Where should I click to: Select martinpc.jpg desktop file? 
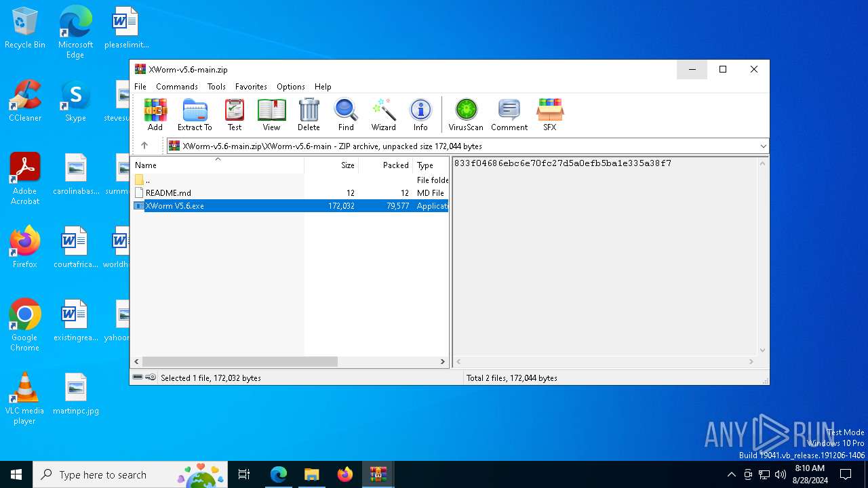click(x=75, y=394)
